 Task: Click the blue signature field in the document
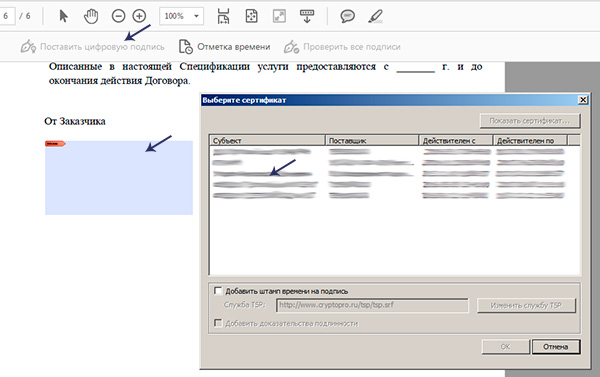click(119, 178)
